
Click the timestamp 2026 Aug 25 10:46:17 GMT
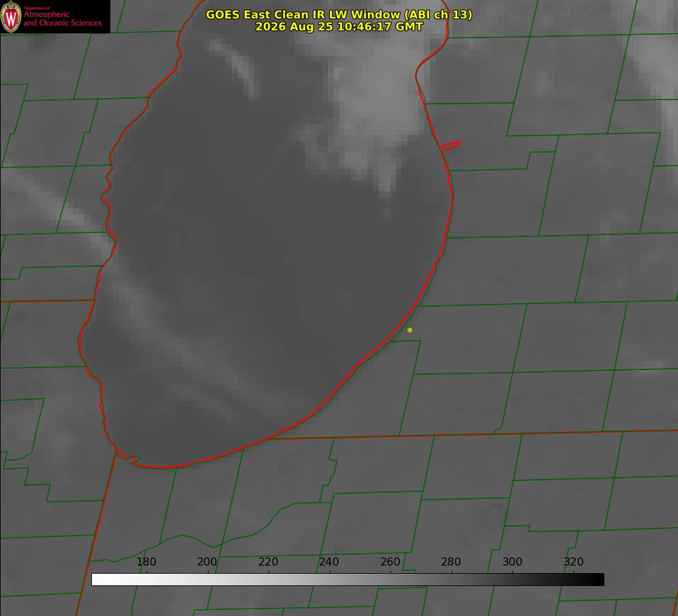point(339,27)
